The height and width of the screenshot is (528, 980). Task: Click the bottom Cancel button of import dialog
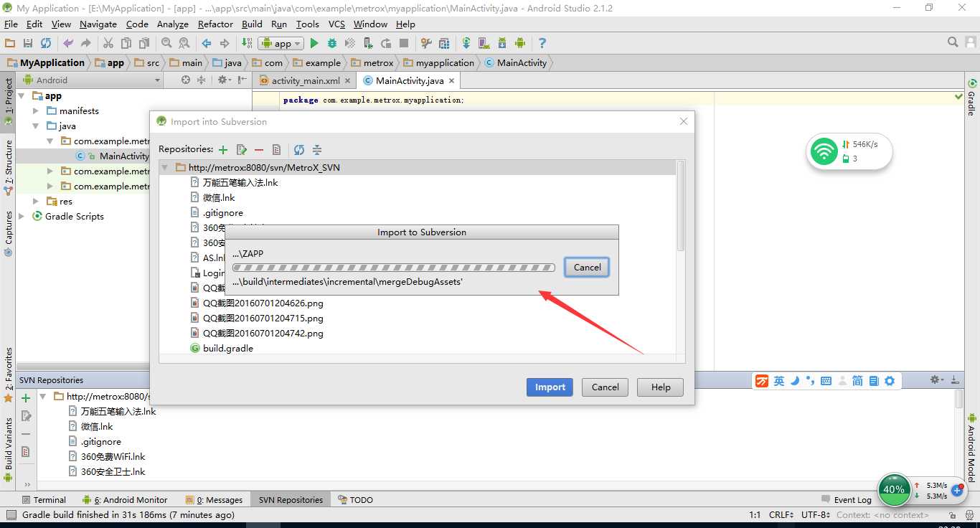[605, 387]
